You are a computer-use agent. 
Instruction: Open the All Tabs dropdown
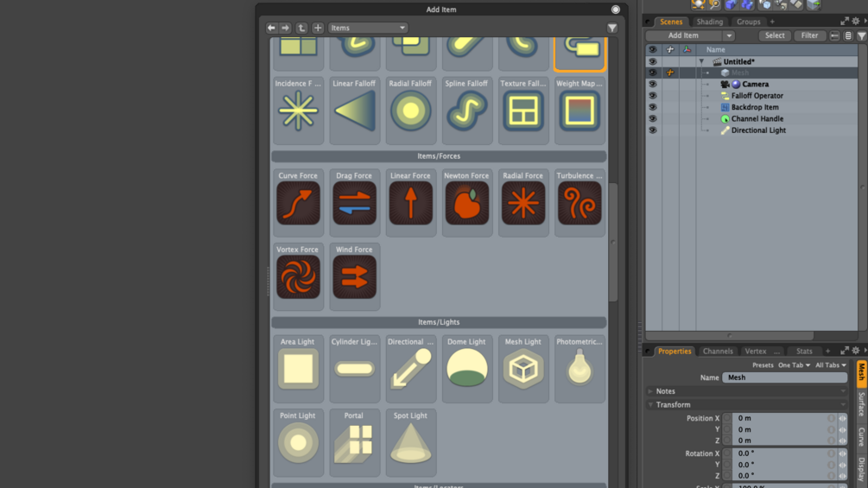(830, 365)
